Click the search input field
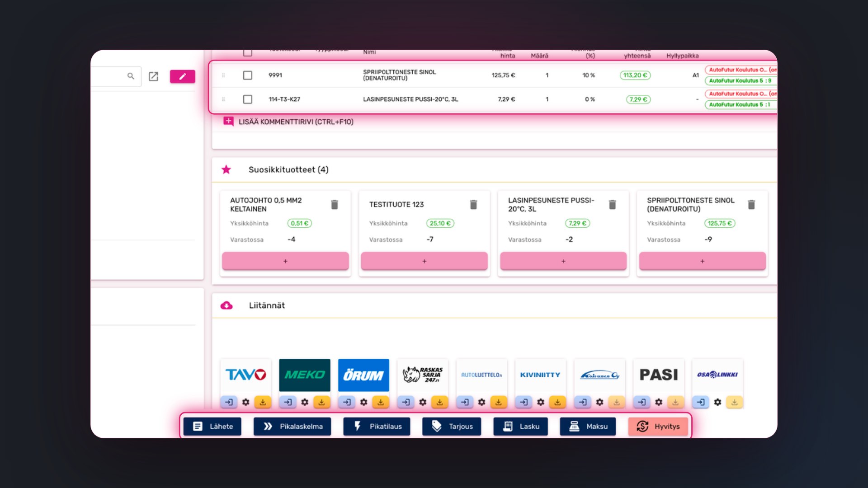Viewport: 868px width, 488px height. (116, 76)
